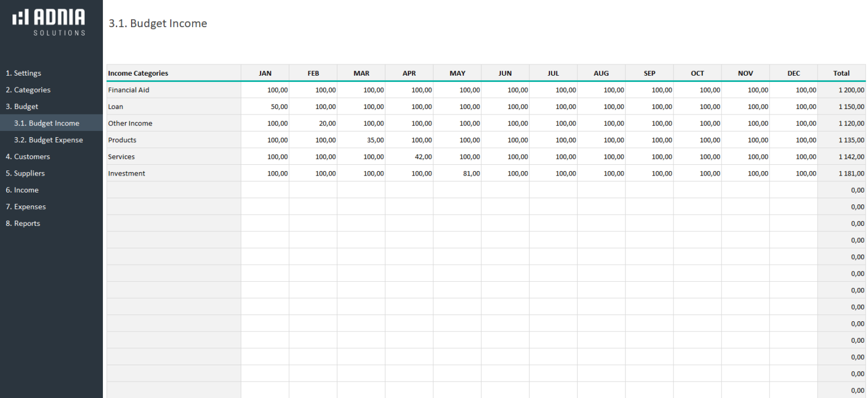This screenshot has height=398, width=868.
Task: Click the ADNIA Solutions logo
Action: (x=48, y=21)
